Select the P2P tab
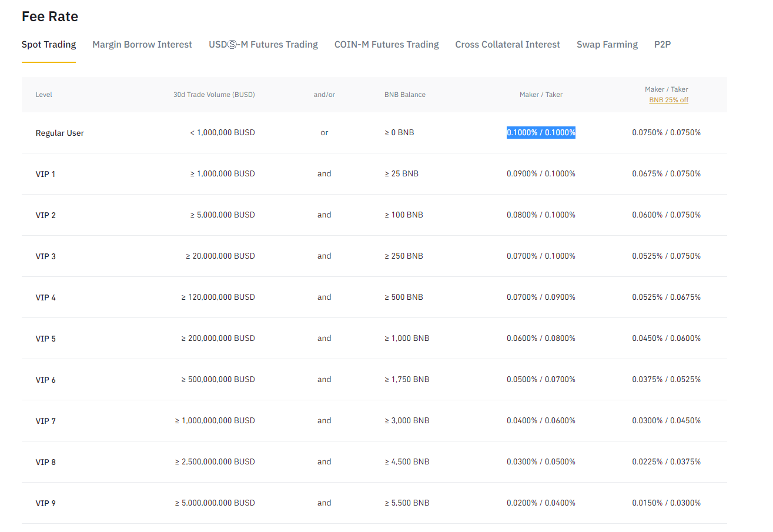This screenshot has height=532, width=773. pyautogui.click(x=662, y=45)
